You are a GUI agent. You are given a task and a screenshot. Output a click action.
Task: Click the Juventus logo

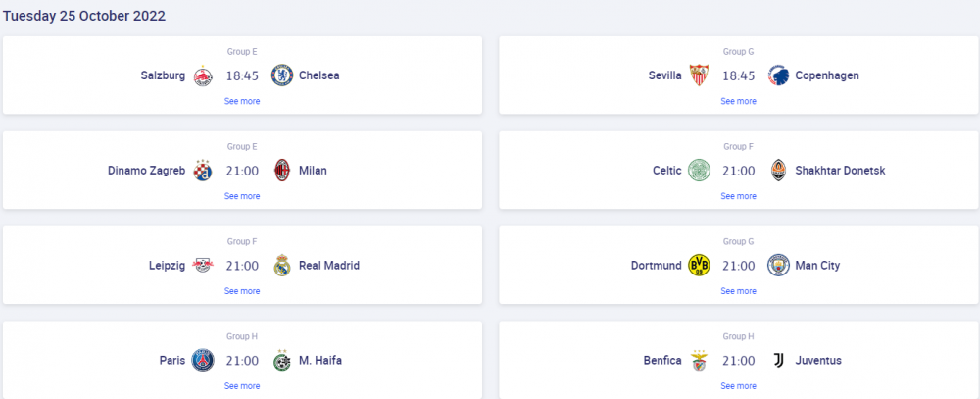tap(778, 360)
